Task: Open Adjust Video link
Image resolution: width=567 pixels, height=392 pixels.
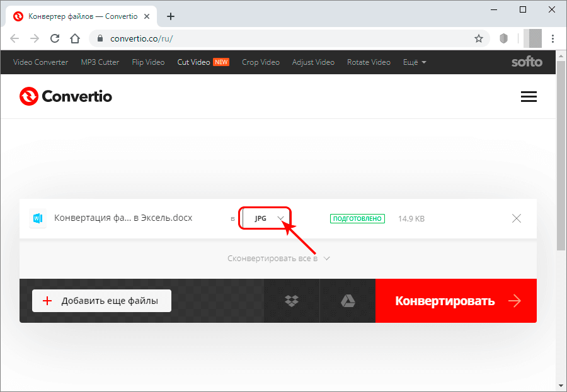Action: (313, 62)
